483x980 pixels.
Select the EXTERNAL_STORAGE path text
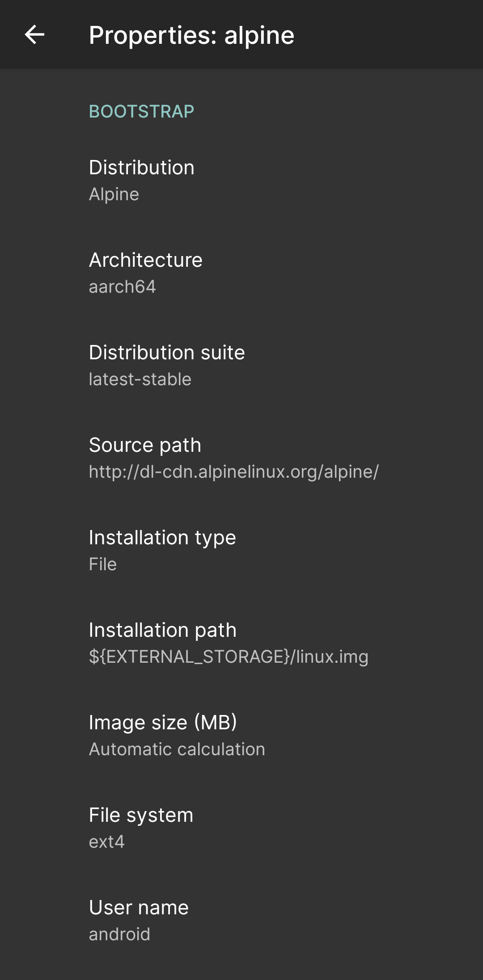point(228,656)
